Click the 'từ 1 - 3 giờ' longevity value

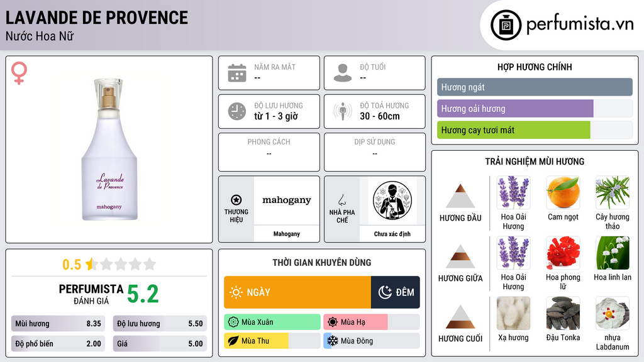[x=275, y=116]
